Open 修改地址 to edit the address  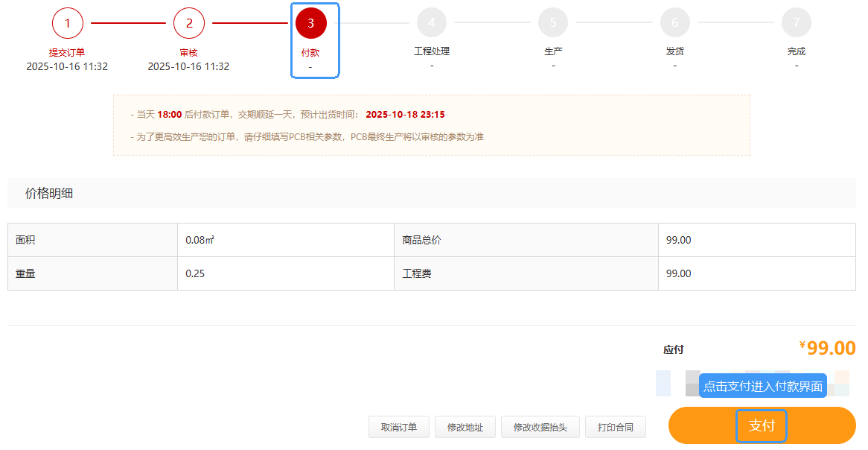click(x=465, y=427)
